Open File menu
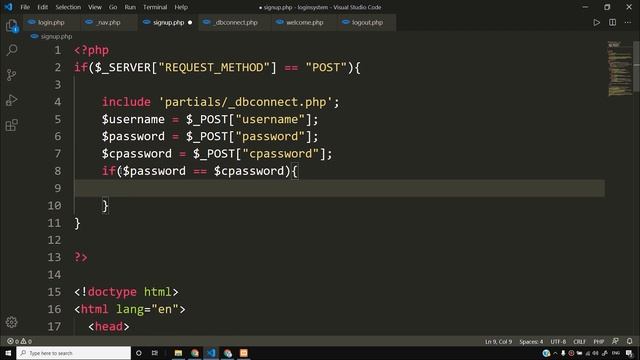The height and width of the screenshot is (360, 640). tap(25, 7)
